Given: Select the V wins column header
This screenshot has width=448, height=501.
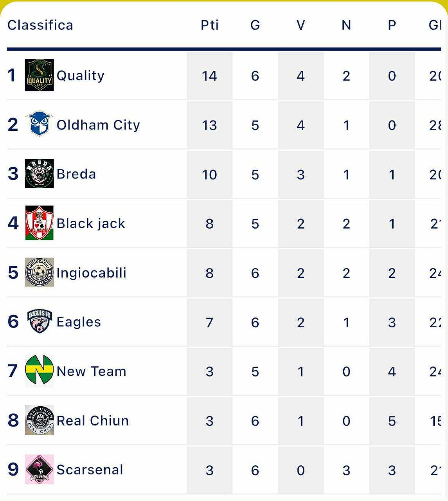Looking at the screenshot, I should [300, 25].
